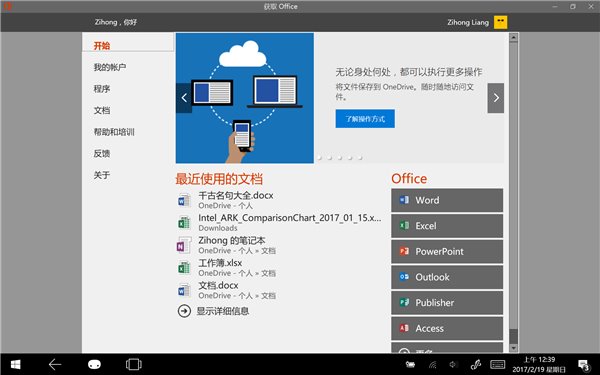
Task: Open 千古名句大全.docx document
Action: tap(236, 196)
